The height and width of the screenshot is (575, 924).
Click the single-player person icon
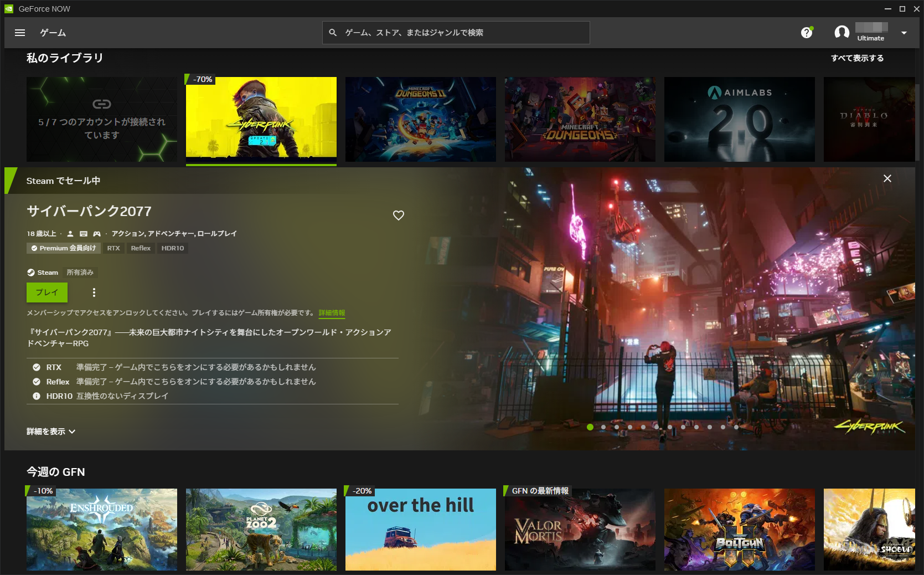(x=70, y=234)
